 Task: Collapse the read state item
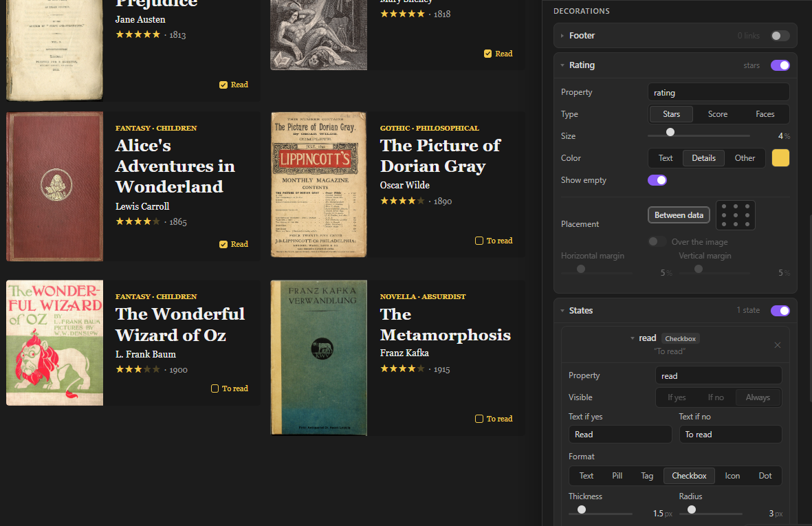(633, 338)
